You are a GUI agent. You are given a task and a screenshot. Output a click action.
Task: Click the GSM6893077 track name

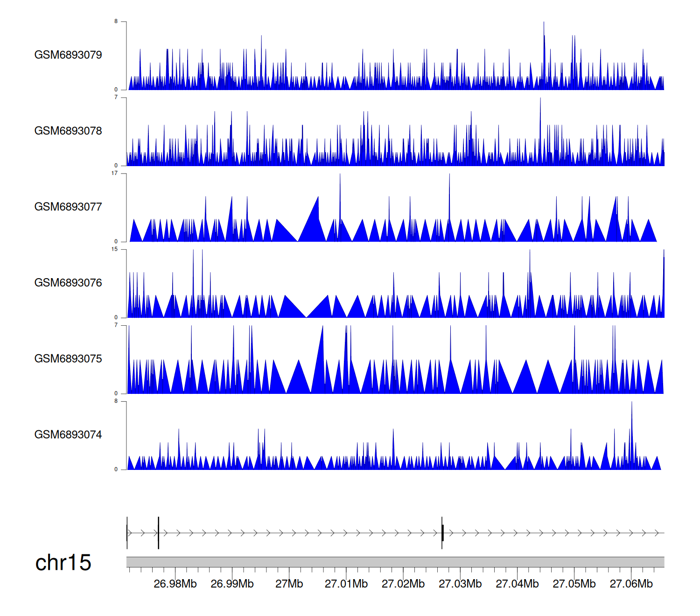coord(68,207)
